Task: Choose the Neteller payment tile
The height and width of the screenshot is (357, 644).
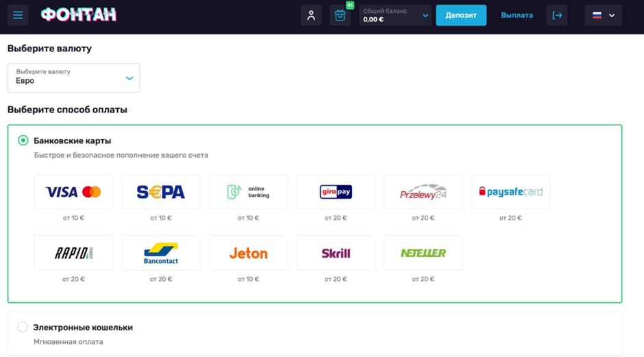Action: (423, 253)
